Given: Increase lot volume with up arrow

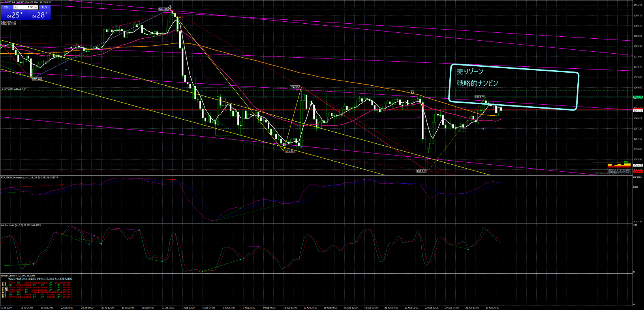Looking at the screenshot, I should coord(36,7).
